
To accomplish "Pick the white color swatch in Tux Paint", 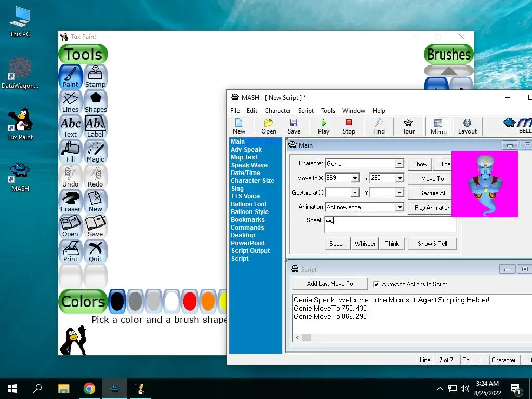I will tap(171, 301).
